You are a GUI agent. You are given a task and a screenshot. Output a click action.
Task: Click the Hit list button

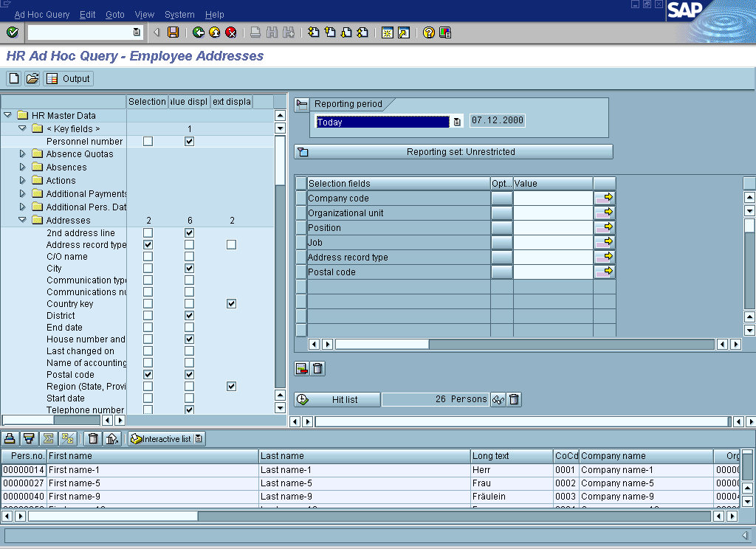tap(337, 400)
